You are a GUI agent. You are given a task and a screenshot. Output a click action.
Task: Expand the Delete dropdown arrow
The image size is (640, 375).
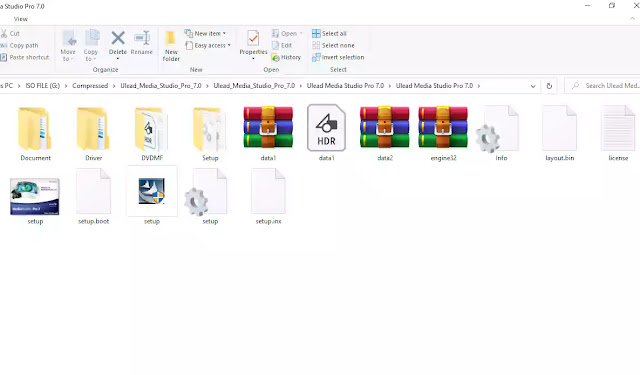point(118,59)
